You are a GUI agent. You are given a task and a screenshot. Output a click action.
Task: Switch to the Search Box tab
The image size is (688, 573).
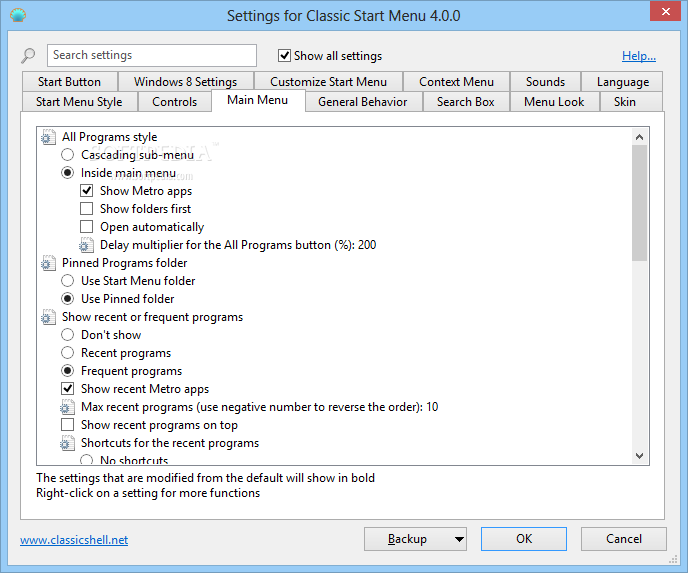(466, 101)
